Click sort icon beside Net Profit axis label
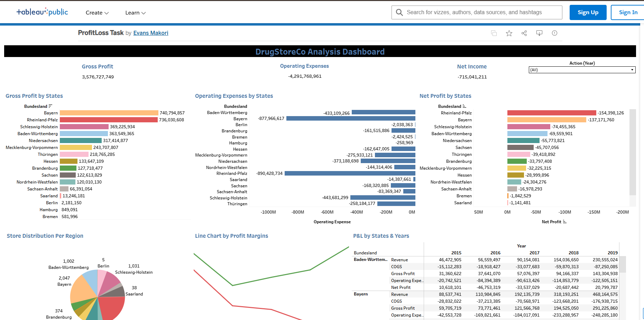644x320 pixels. (564, 222)
